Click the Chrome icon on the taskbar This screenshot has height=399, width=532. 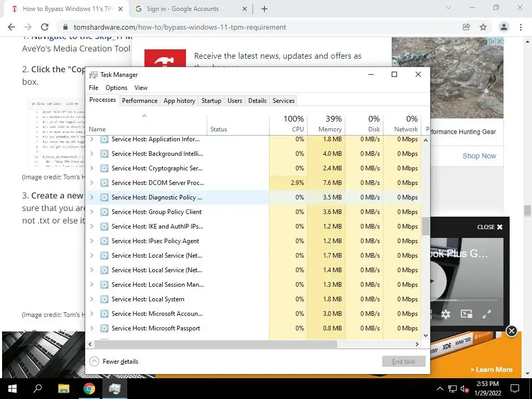click(89, 389)
